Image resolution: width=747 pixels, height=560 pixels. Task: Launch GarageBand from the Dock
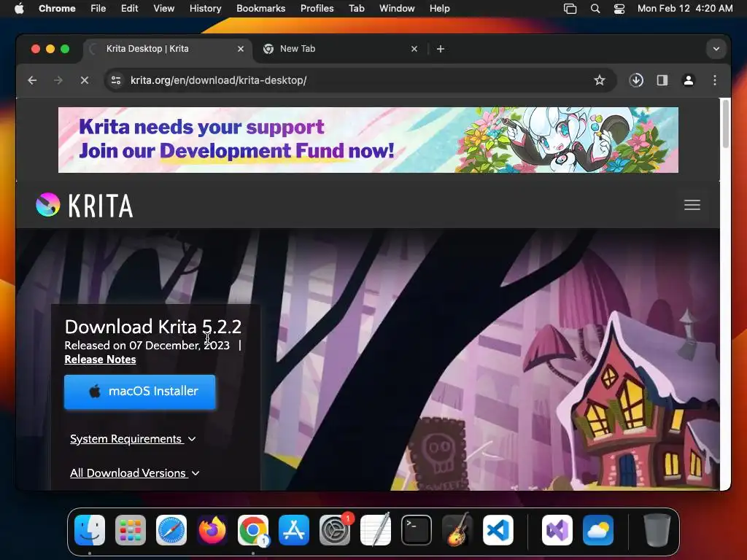[457, 530]
